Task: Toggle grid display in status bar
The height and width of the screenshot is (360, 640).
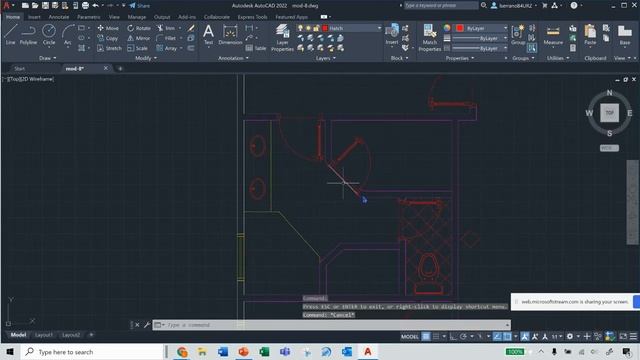Action: [426, 336]
